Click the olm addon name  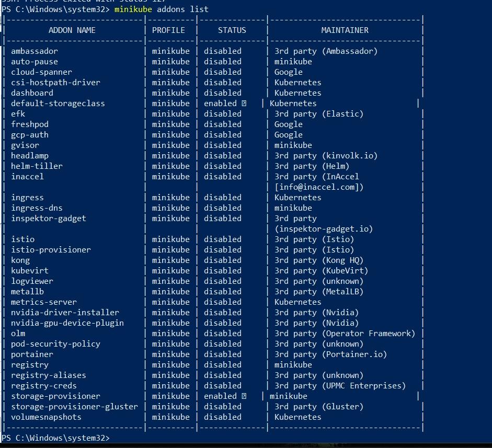tap(18, 334)
